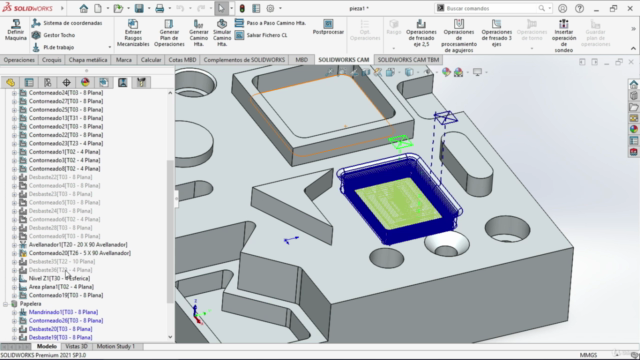
Task: Open the FeatureManager design tree tab
Action: click(10, 82)
